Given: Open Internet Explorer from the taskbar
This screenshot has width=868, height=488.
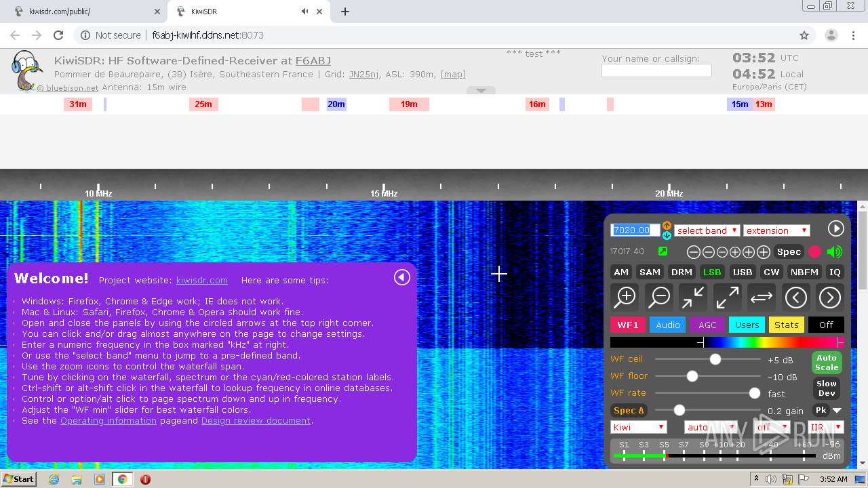Looking at the screenshot, I should (x=54, y=479).
